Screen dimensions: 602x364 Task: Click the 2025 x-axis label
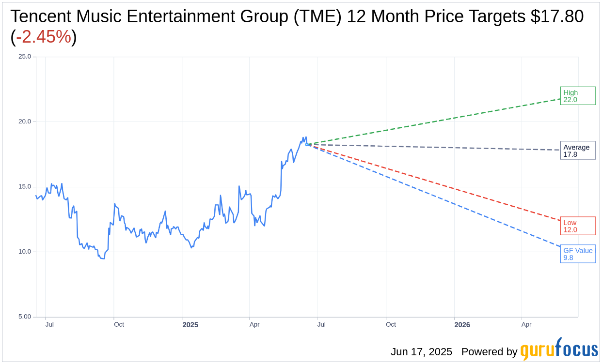coord(190,325)
